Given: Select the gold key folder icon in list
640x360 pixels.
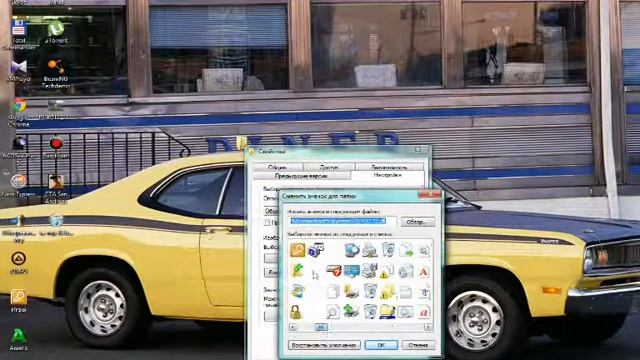Looking at the screenshot, I should click(x=298, y=250).
